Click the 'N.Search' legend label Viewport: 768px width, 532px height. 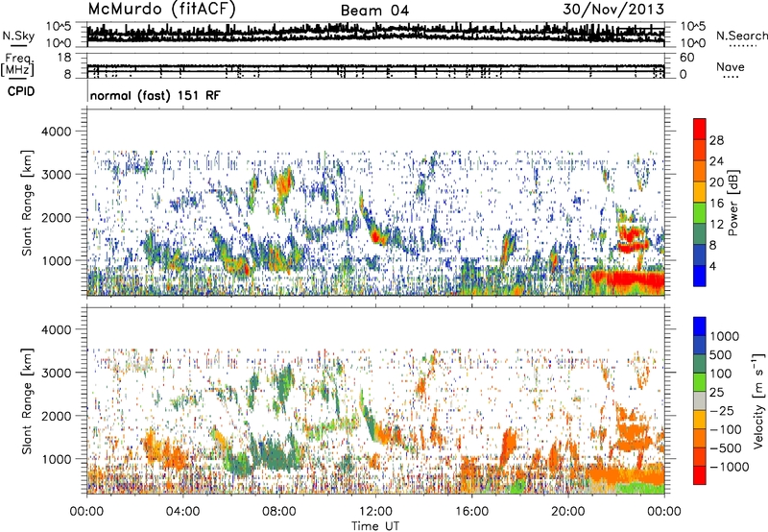pos(742,36)
